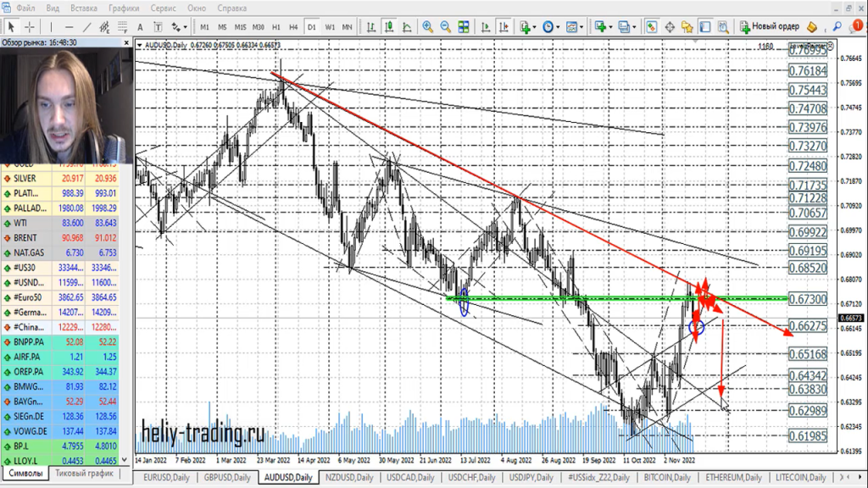This screenshot has height=488, width=868.
Task: Open the Сервис menu
Action: (x=164, y=8)
